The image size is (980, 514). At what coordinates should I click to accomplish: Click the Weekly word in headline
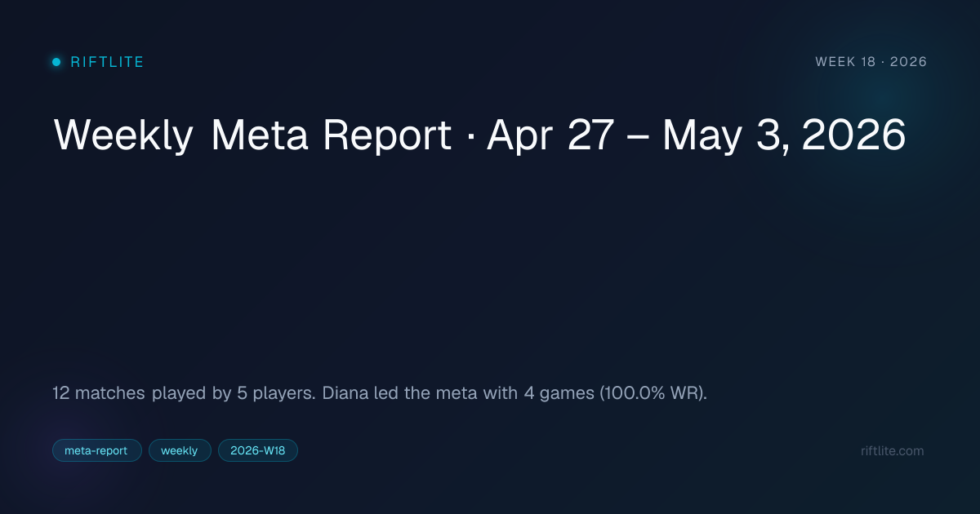122,135
